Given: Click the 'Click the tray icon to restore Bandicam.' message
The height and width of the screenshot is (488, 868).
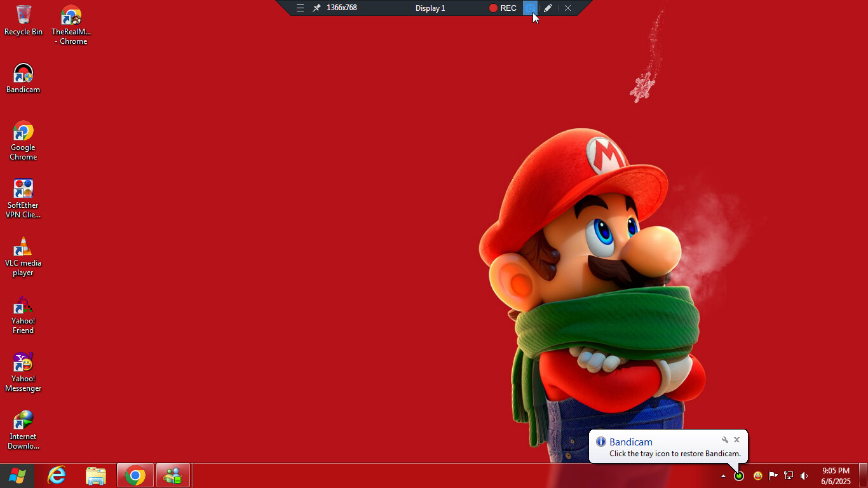Looking at the screenshot, I should click(675, 454).
